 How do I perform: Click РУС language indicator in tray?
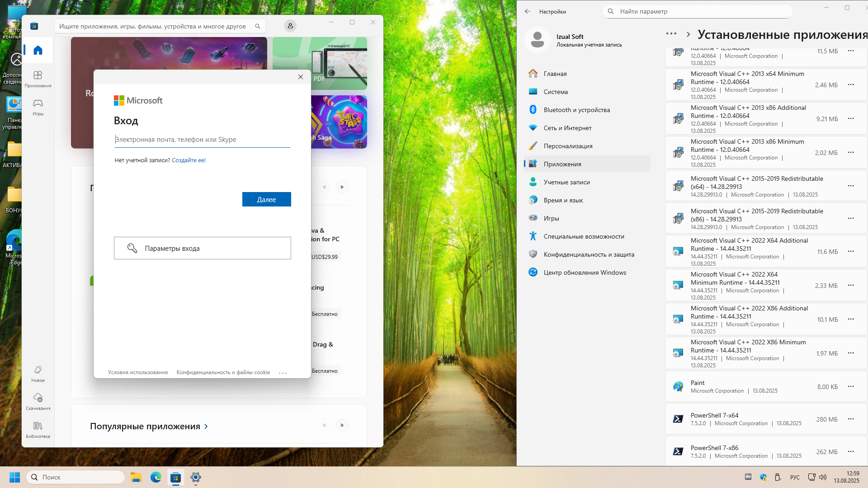[x=795, y=477]
